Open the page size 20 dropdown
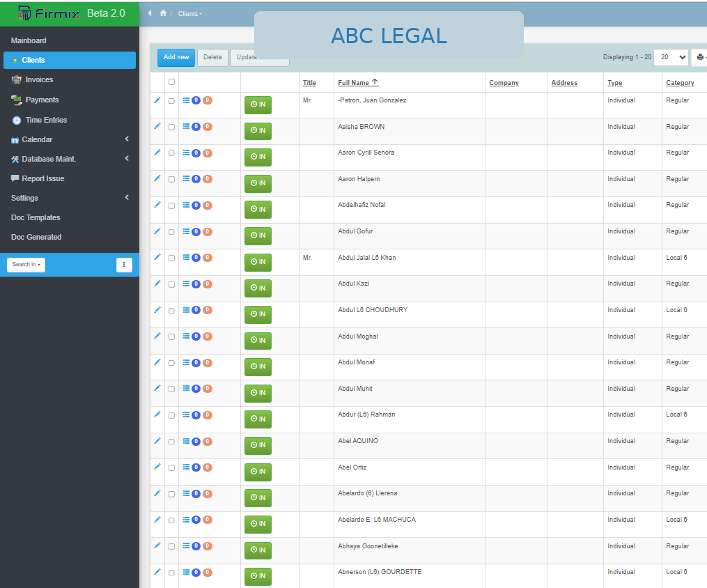The image size is (707, 588). point(671,57)
